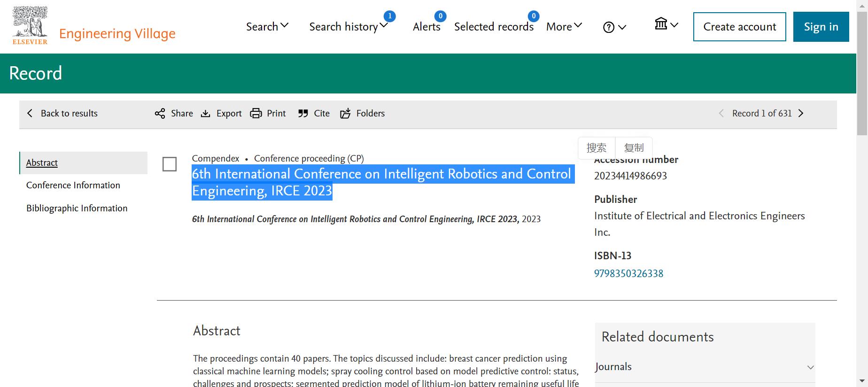Viewport: 868px width, 387px height.
Task: Click the Record 1 of 631 text
Action: coord(762,113)
